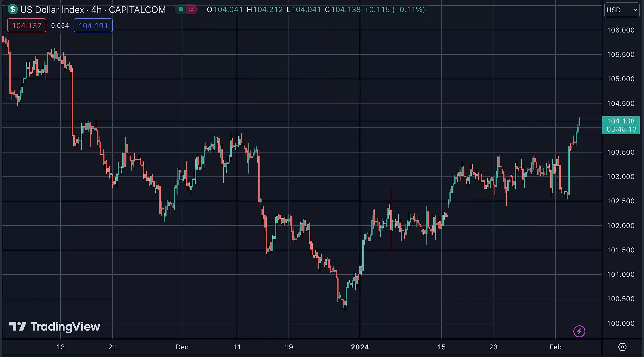
Task: Click the closing value C104.138 in header
Action: 343,10
